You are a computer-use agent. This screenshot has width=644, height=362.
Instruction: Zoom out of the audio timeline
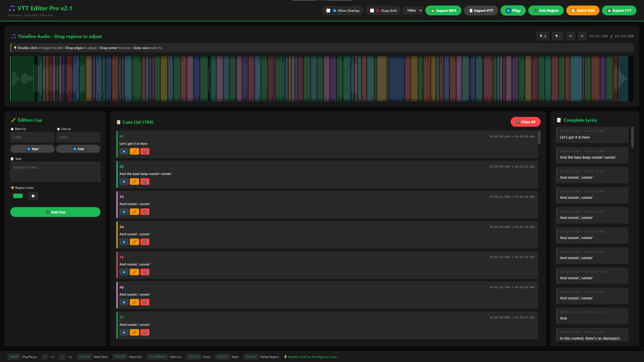click(557, 36)
